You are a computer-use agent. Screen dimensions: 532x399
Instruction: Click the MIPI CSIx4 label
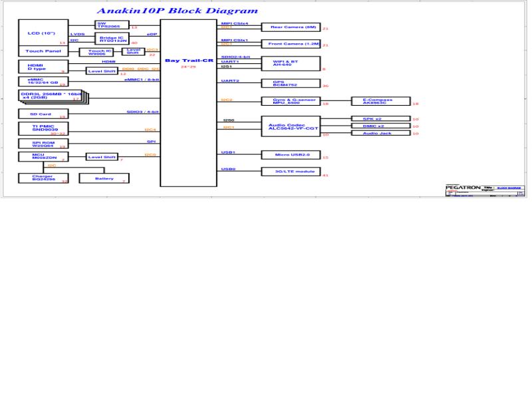click(235, 23)
